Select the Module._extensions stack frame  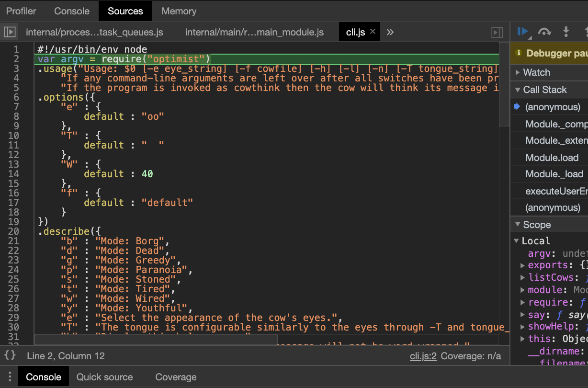[x=550, y=140]
